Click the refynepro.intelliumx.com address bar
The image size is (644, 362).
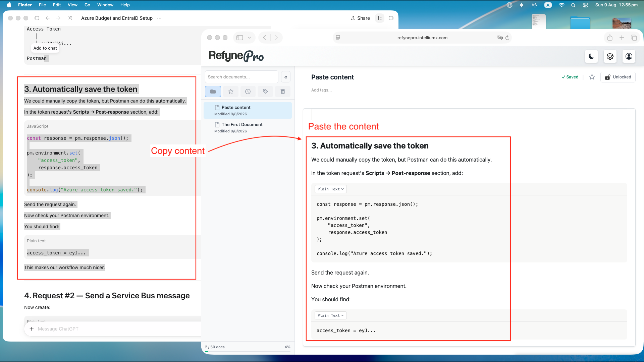click(x=422, y=38)
